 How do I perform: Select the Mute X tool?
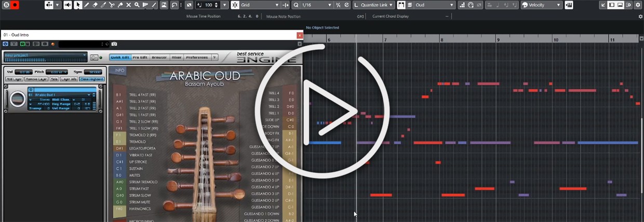128,5
